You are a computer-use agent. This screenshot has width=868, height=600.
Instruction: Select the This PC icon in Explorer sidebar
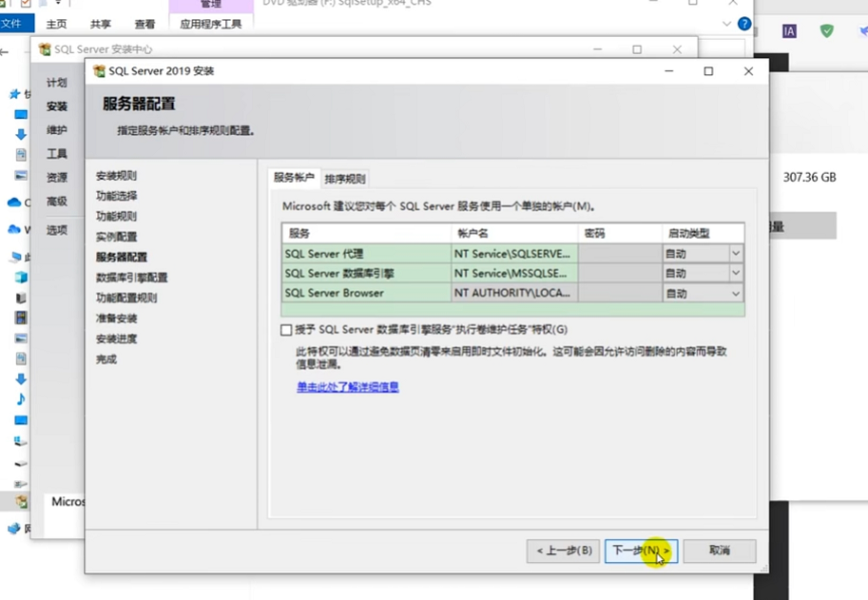(x=16, y=257)
